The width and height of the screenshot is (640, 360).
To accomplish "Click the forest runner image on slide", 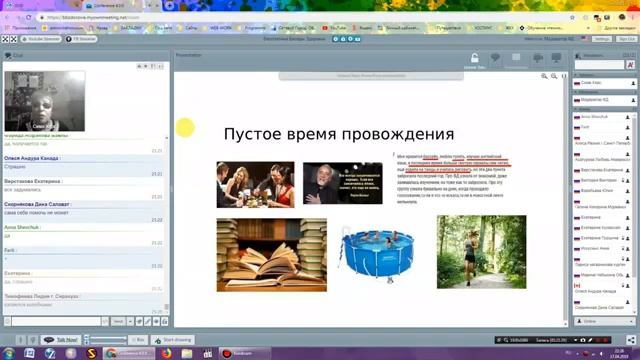I will (x=482, y=252).
